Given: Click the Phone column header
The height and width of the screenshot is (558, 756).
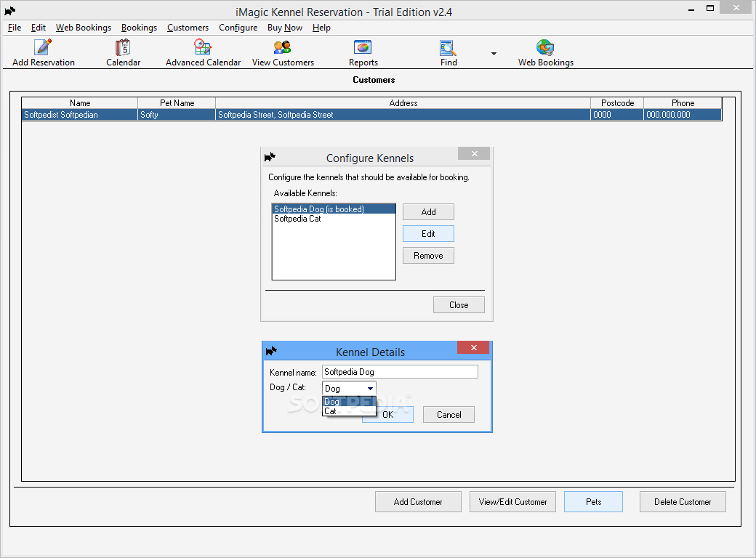Looking at the screenshot, I should (683, 103).
